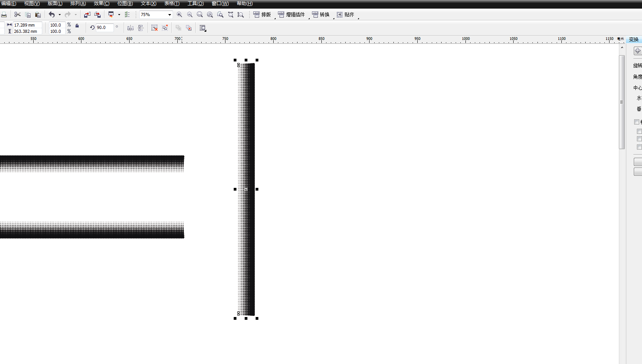Viewport: 642px width, 364px height.
Task: Tick the third checkbox in the Transform docker
Action: click(x=639, y=139)
